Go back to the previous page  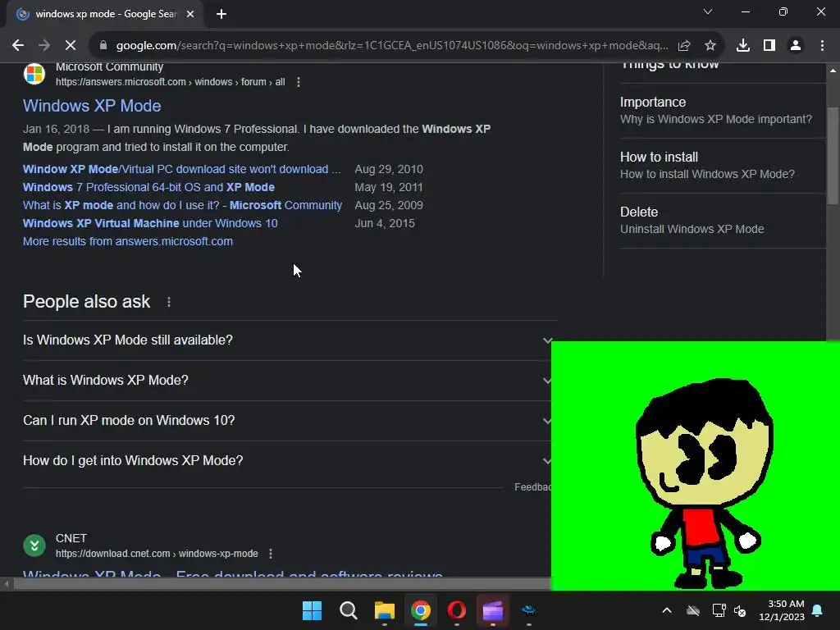[18, 46]
